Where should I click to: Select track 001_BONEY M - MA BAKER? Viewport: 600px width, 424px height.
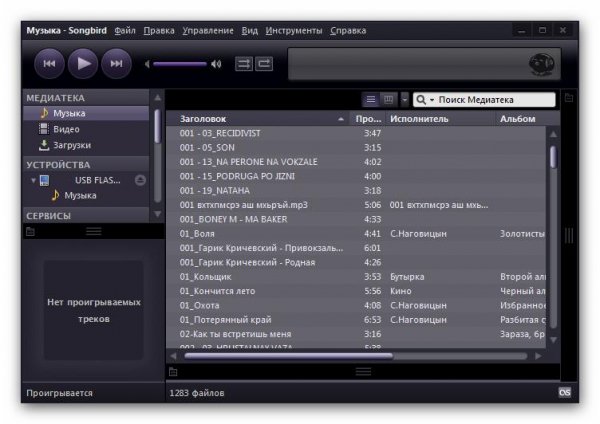tap(356, 219)
